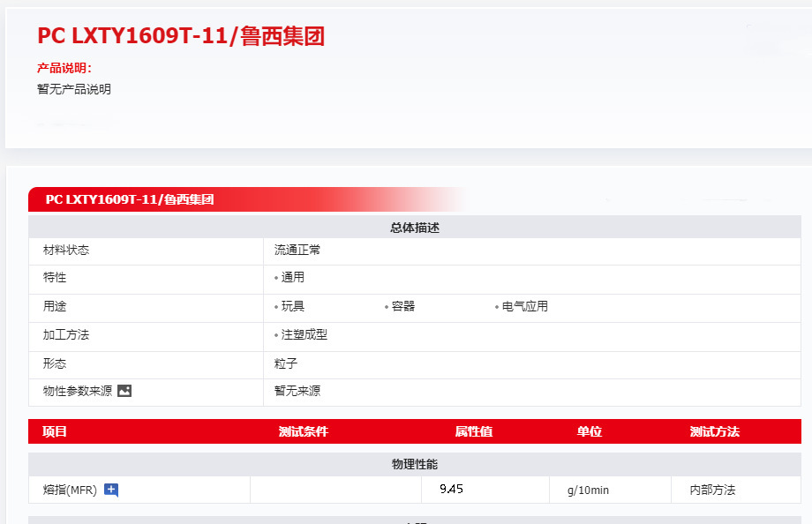Click the 产品说明 label
The height and width of the screenshot is (524, 812).
pos(64,68)
